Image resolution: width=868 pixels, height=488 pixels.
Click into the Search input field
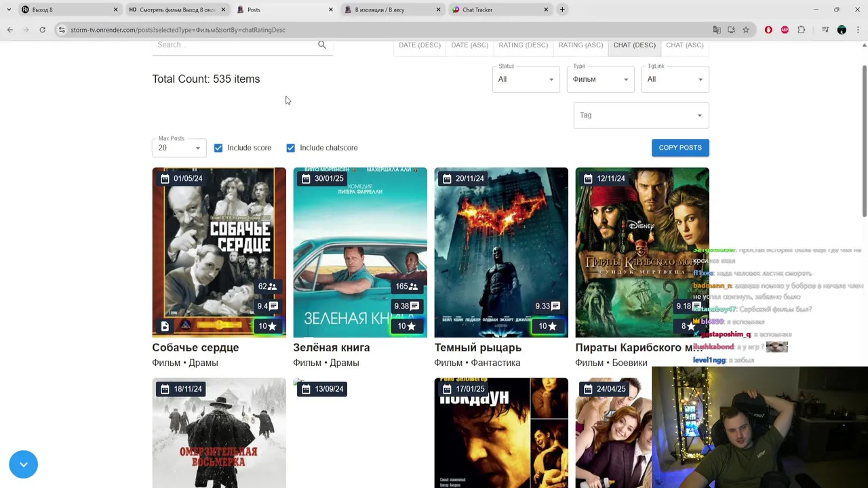click(234, 45)
